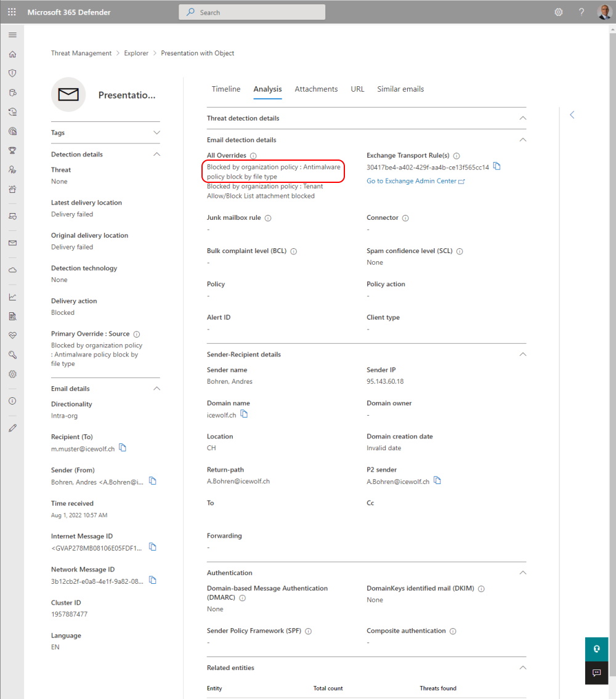Click the Time received value Aug 1, 2022
The image size is (616, 699).
coord(79,515)
